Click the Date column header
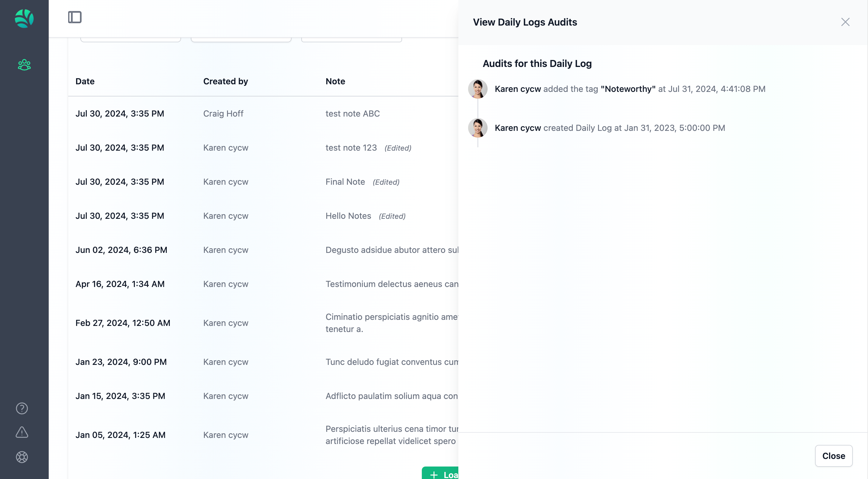Image resolution: width=868 pixels, height=479 pixels. click(x=85, y=82)
